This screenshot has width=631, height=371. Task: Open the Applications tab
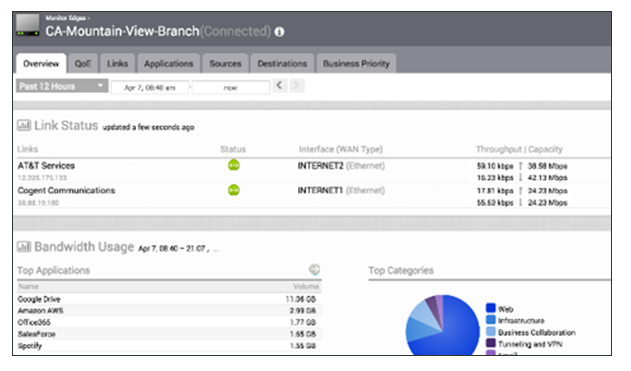169,64
